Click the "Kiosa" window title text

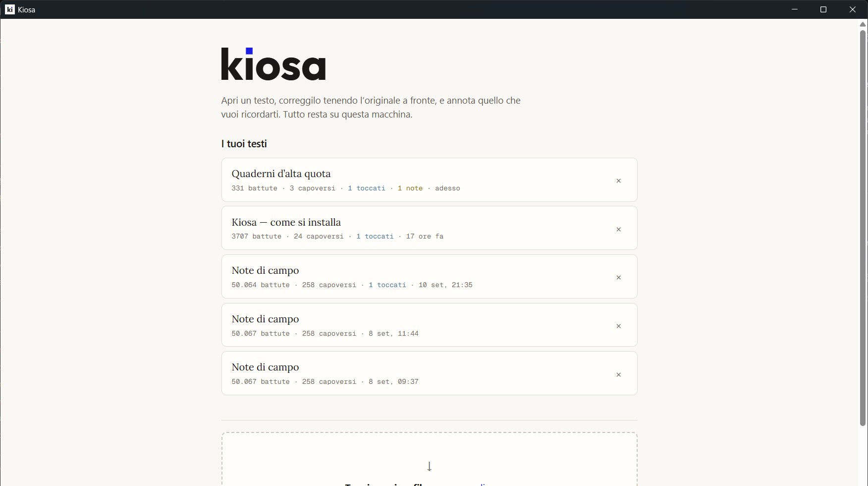click(27, 10)
